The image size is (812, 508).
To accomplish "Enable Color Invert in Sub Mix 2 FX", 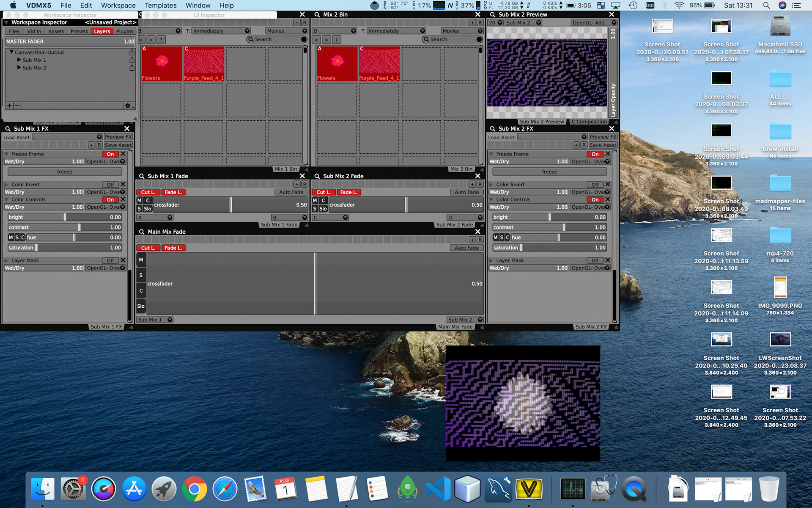I will [595, 185].
